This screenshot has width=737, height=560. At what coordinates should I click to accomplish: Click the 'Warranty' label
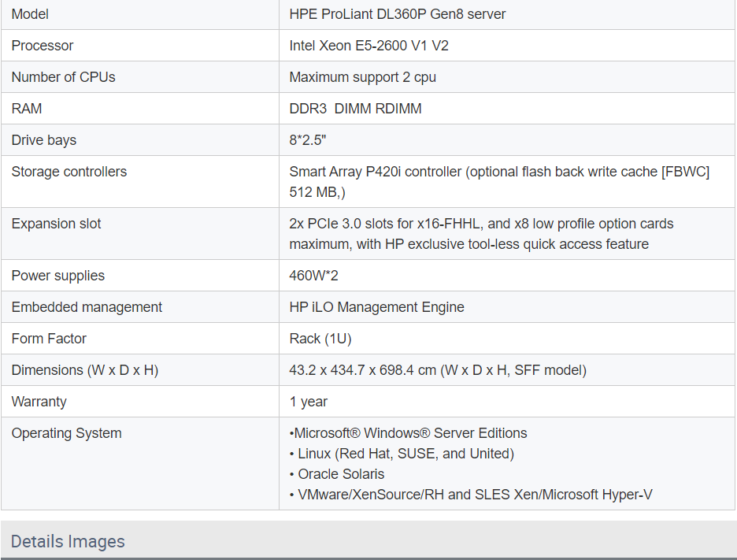[39, 402]
